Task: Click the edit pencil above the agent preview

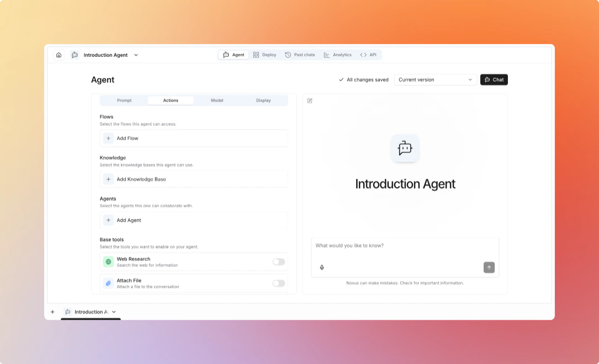Action: 310,100
